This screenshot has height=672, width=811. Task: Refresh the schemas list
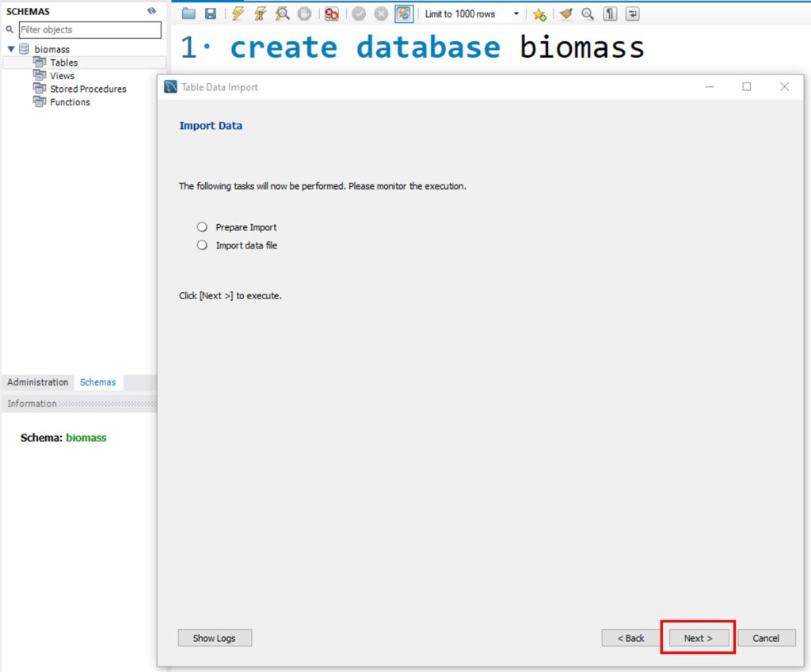(151, 11)
